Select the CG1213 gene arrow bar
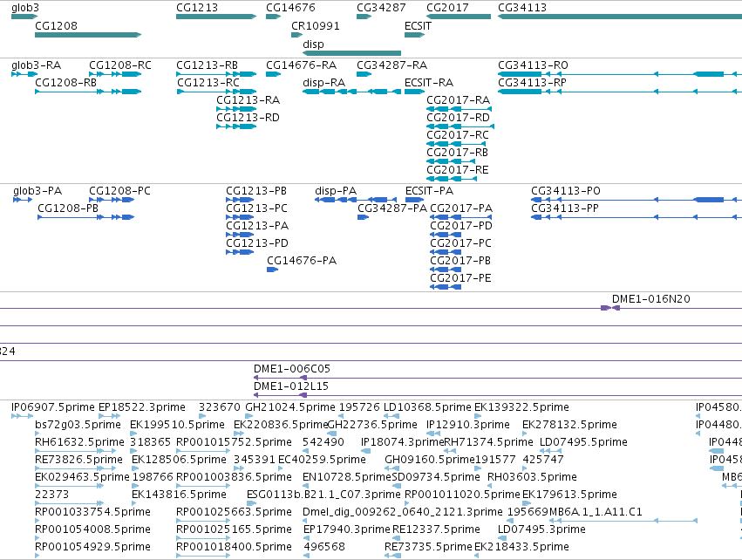 click(216, 17)
